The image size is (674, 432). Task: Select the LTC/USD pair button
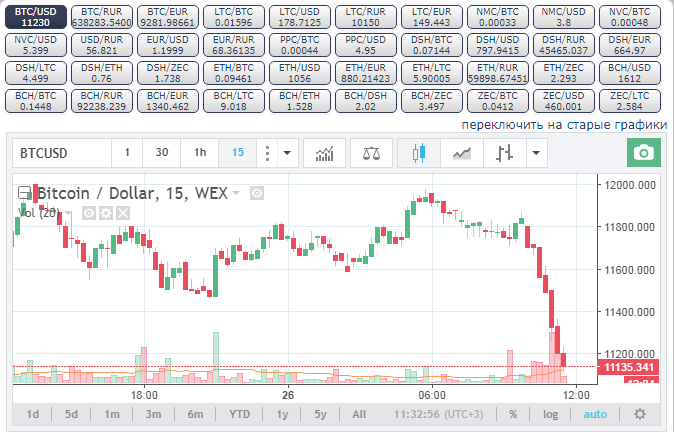(x=300, y=17)
